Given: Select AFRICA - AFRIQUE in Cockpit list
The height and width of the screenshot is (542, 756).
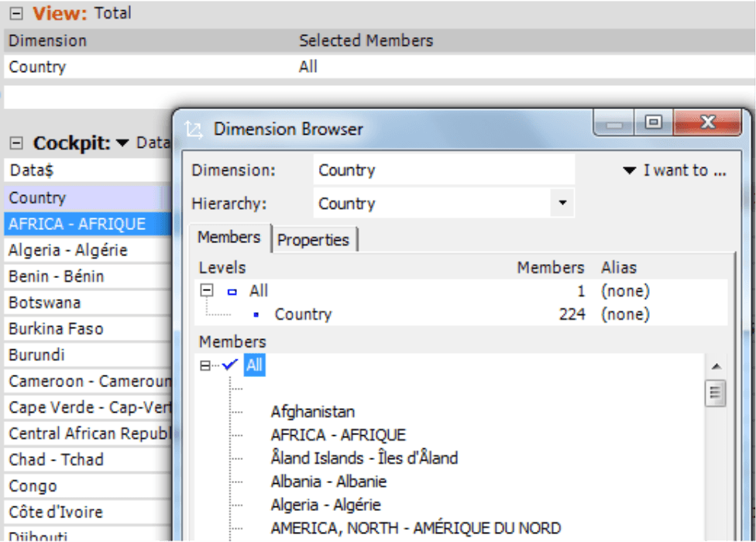Looking at the screenshot, I should (88, 224).
